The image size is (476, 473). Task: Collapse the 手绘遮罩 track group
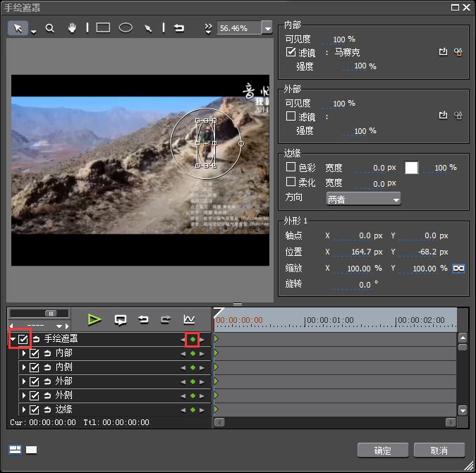tap(13, 339)
